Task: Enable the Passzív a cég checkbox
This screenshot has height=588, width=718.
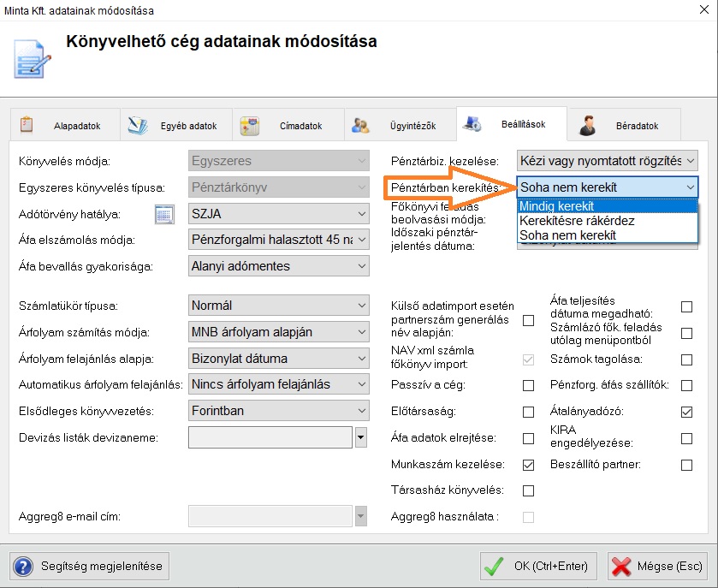Action: pos(528,385)
